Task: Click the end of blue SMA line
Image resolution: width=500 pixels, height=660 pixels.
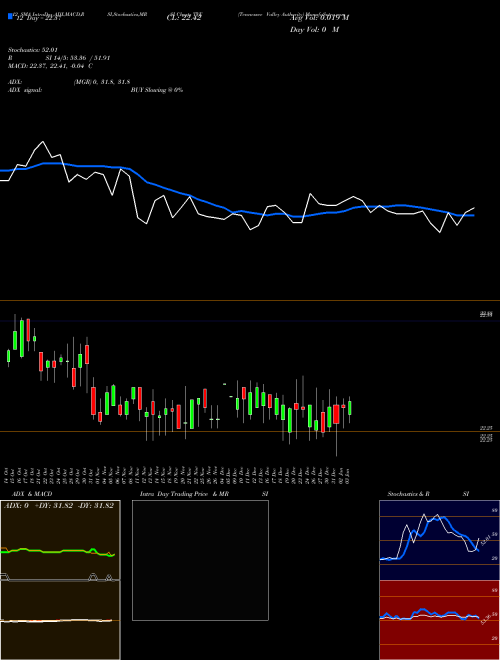Action: [x=473, y=216]
